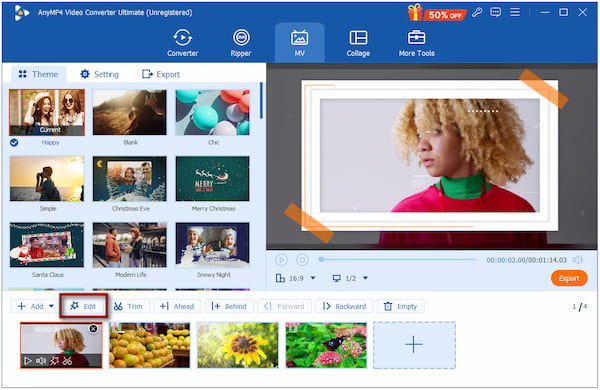
Task: Switch to the MV module
Action: pyautogui.click(x=299, y=43)
